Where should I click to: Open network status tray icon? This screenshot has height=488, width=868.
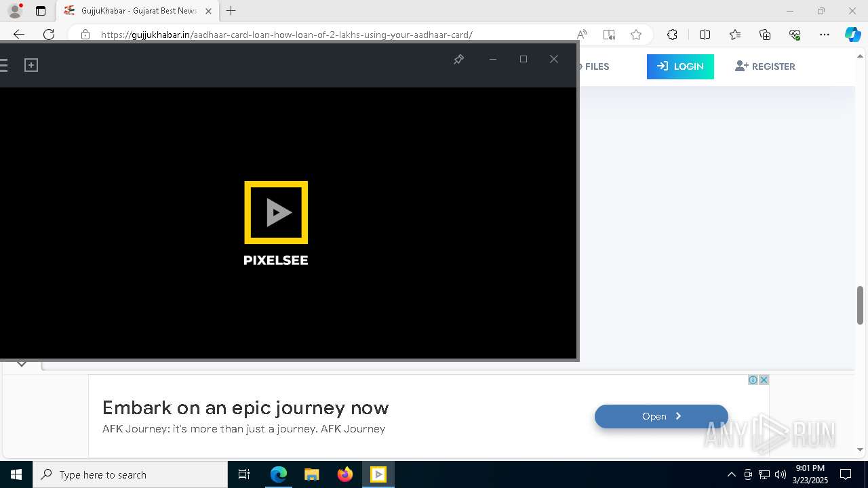[x=764, y=474]
